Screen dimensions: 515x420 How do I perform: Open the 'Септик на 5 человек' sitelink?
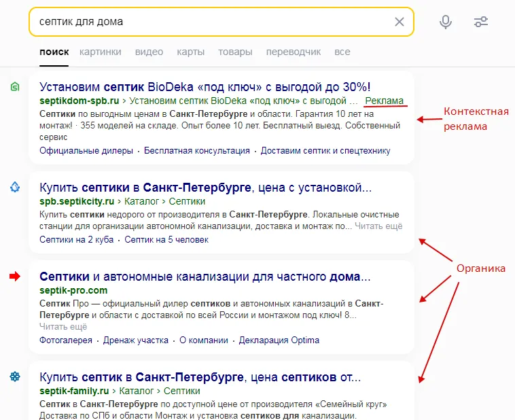click(x=166, y=240)
